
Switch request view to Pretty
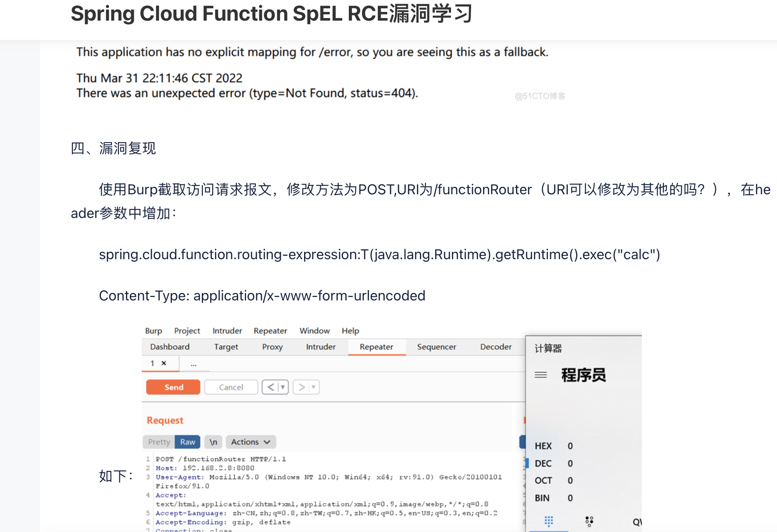(x=159, y=442)
